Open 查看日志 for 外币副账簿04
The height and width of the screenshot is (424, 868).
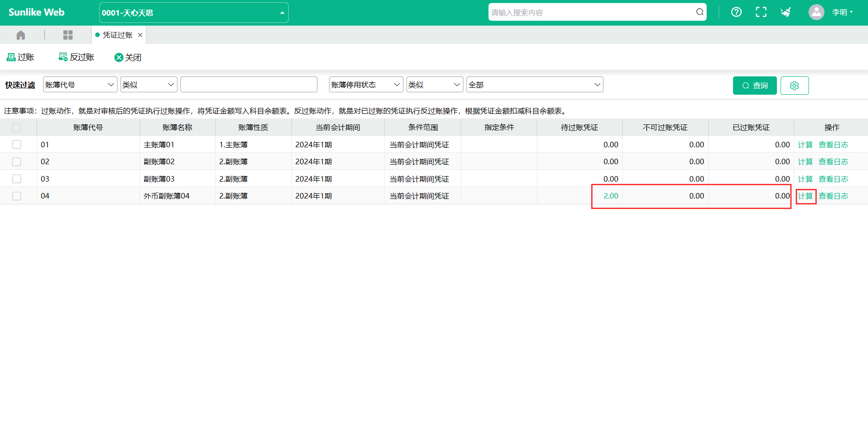833,196
